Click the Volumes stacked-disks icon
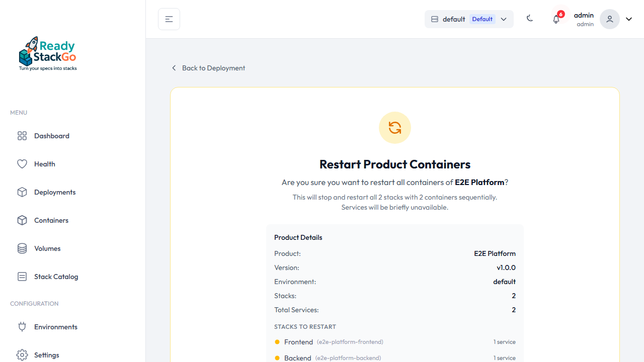This screenshot has width=644, height=362. (x=22, y=248)
